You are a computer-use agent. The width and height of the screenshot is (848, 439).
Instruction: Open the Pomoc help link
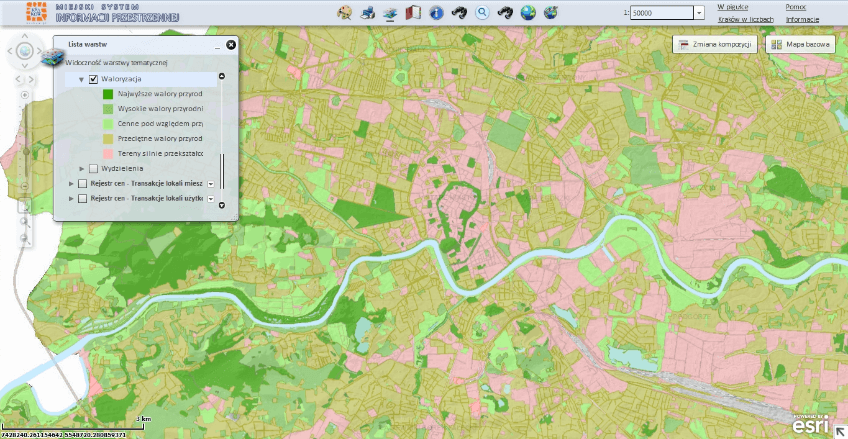pyautogui.click(x=796, y=7)
